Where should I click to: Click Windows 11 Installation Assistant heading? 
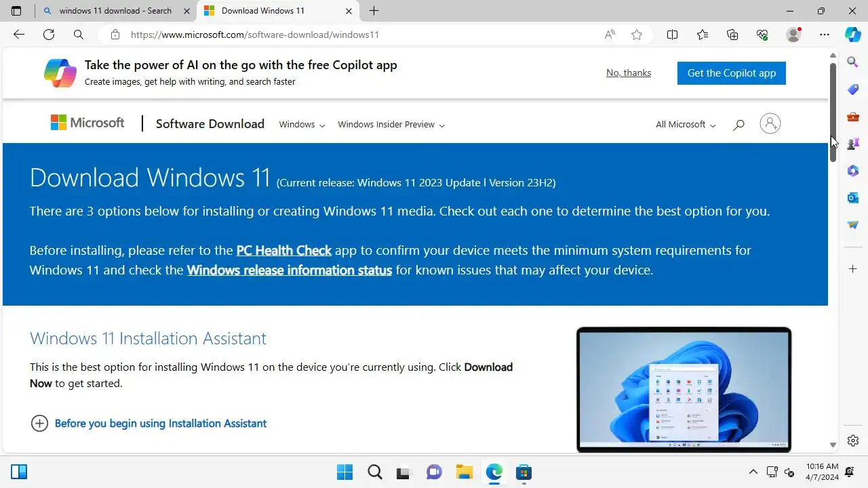click(x=148, y=338)
